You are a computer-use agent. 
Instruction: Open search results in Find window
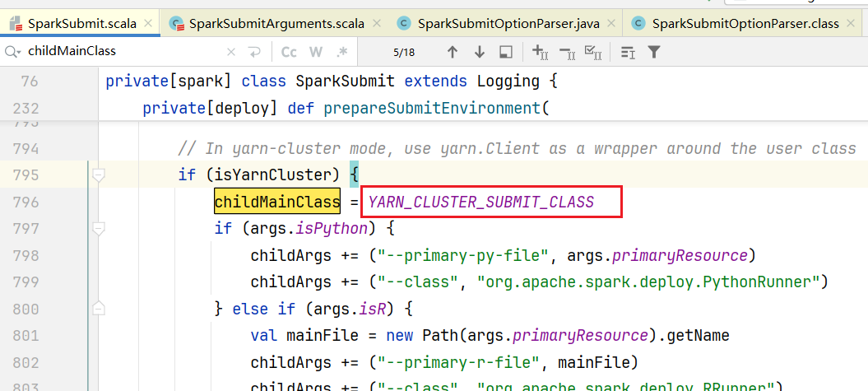coord(507,52)
